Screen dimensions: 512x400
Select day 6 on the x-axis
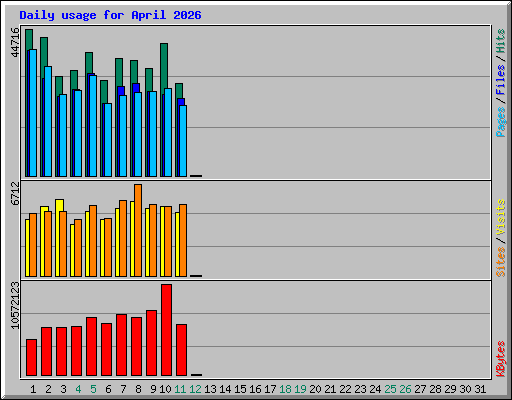(x=108, y=389)
